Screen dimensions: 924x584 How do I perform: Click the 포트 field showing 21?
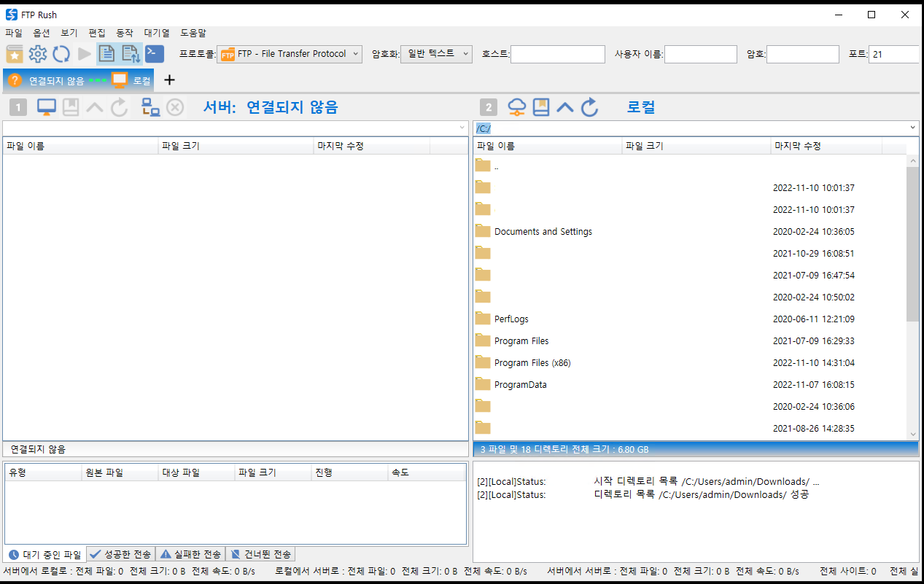[894, 54]
